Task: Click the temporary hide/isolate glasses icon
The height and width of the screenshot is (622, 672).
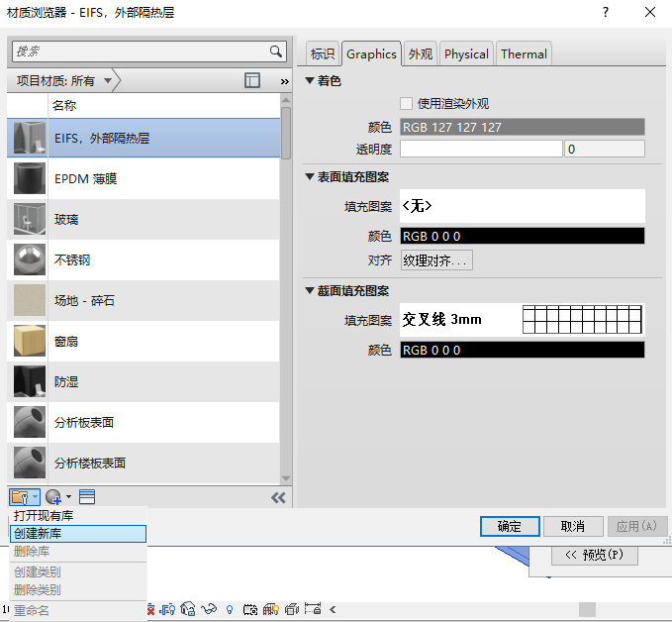Action: pyautogui.click(x=209, y=609)
